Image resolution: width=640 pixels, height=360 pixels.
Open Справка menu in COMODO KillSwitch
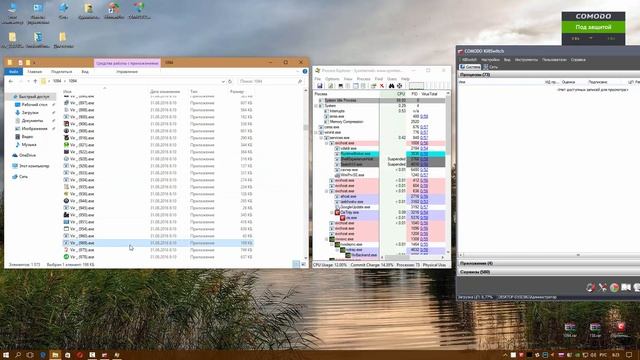click(x=578, y=60)
